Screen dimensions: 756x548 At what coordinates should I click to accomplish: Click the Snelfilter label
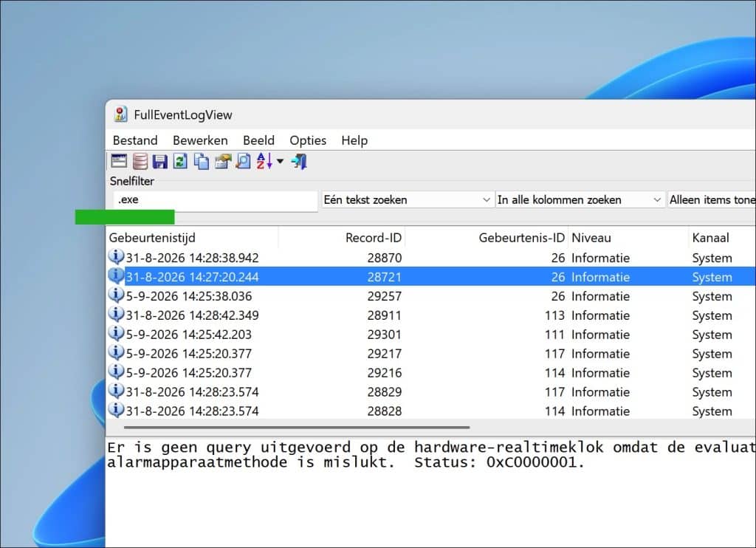click(131, 182)
